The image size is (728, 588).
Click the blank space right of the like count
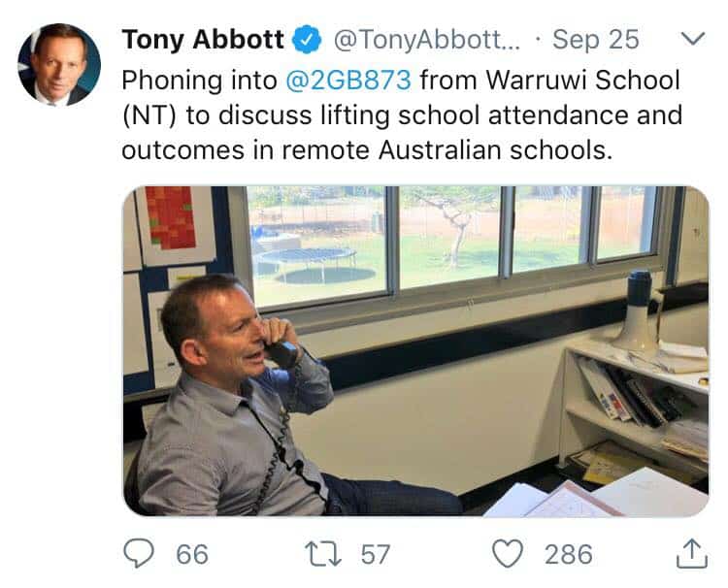[631, 554]
